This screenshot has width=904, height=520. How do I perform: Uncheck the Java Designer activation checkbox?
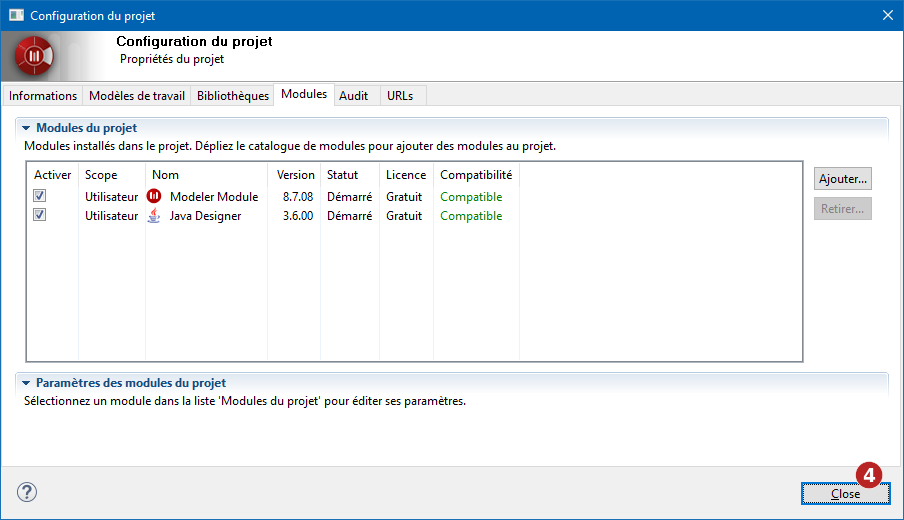[39, 215]
